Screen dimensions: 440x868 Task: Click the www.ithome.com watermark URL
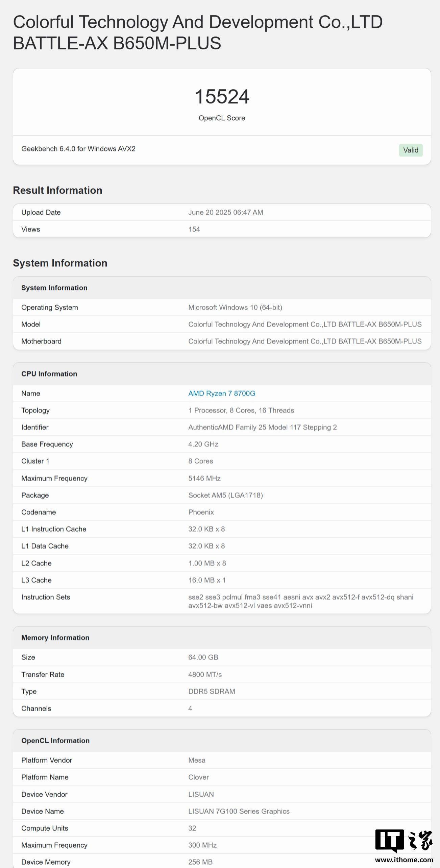[x=404, y=860]
